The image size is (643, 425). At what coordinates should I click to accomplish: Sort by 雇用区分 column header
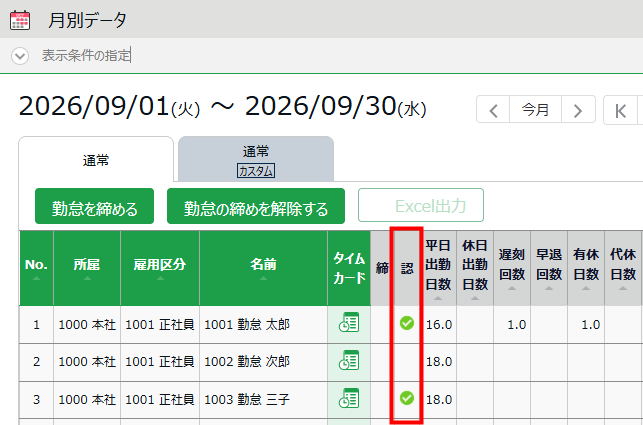160,268
